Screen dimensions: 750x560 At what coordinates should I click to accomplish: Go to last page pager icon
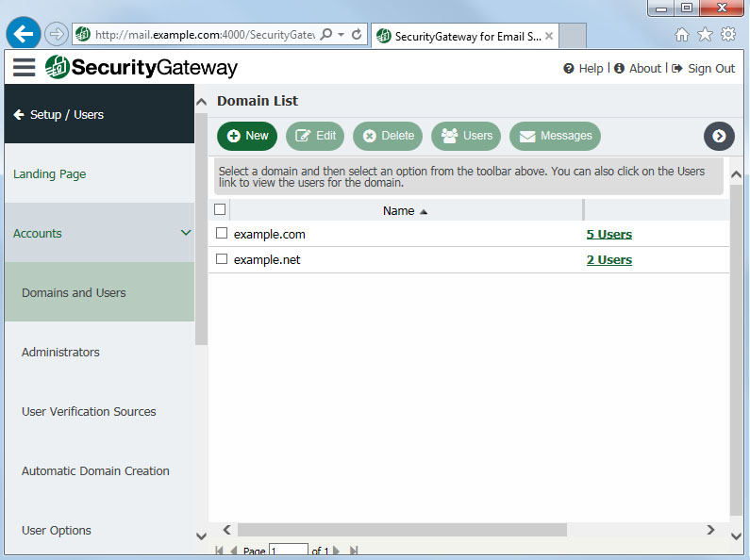354,551
